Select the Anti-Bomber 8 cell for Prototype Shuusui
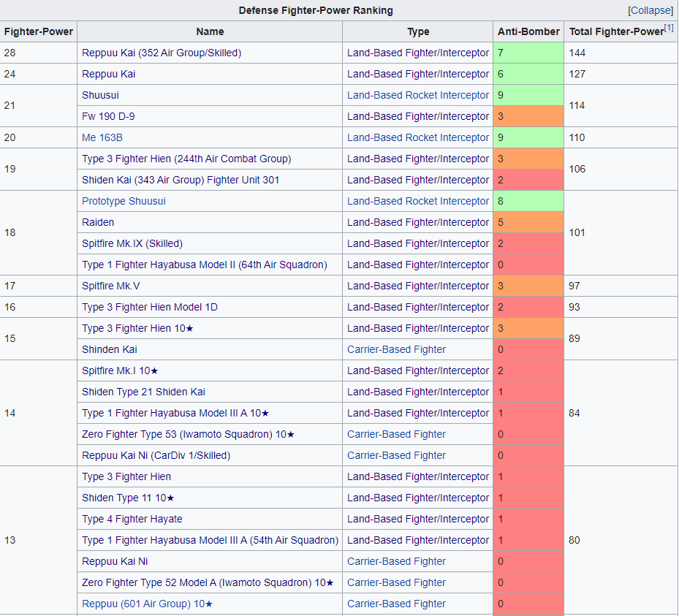The height and width of the screenshot is (616, 679). tap(528, 201)
